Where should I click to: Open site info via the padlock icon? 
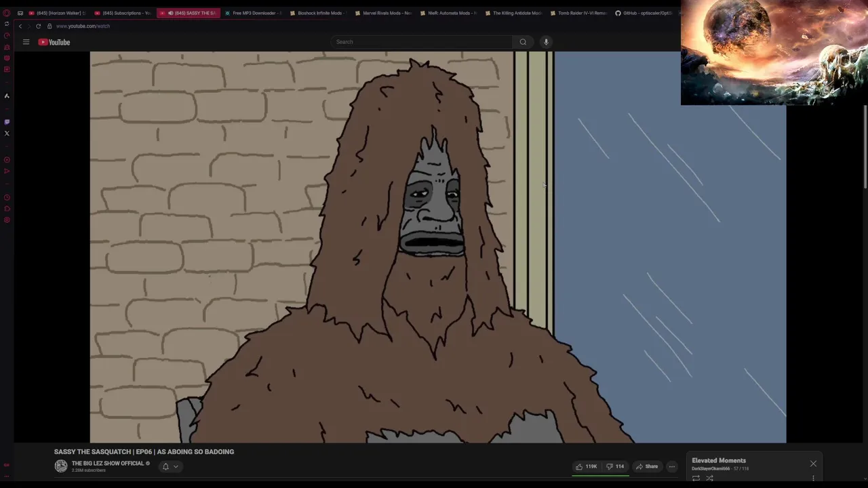[x=50, y=26]
